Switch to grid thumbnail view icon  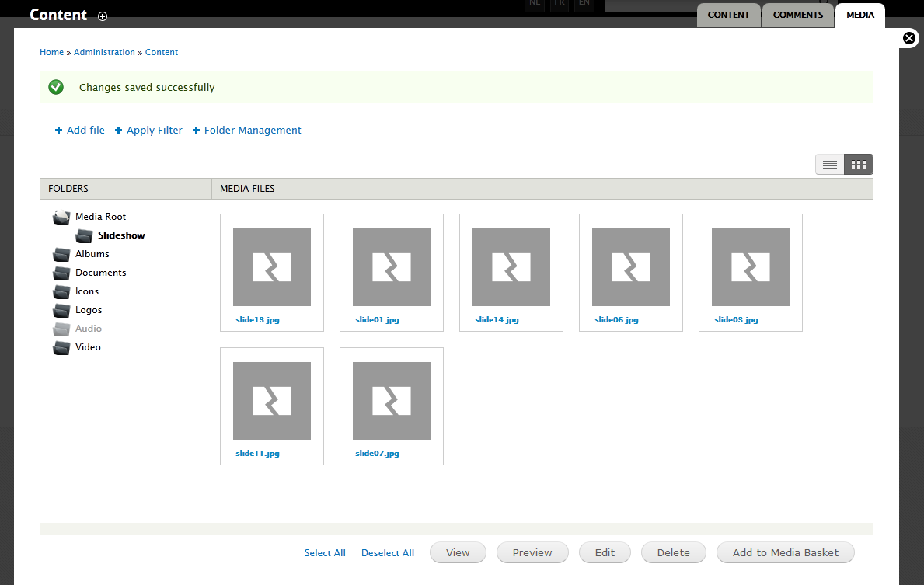tap(859, 165)
